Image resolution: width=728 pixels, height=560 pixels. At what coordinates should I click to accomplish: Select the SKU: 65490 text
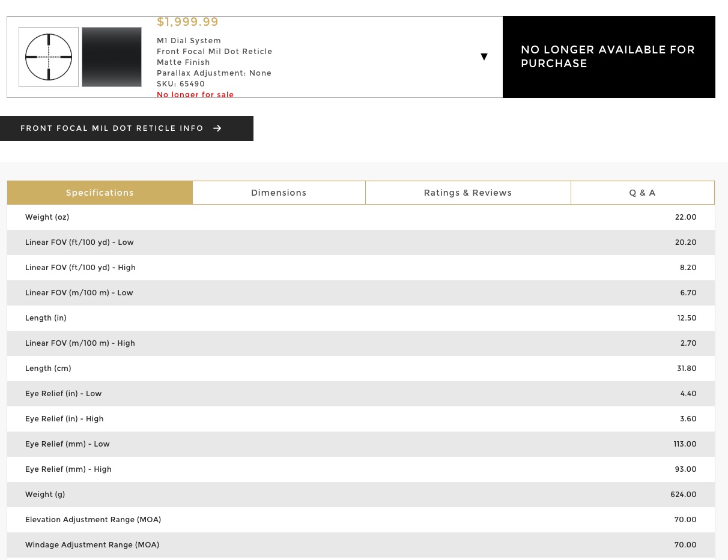[x=181, y=84]
